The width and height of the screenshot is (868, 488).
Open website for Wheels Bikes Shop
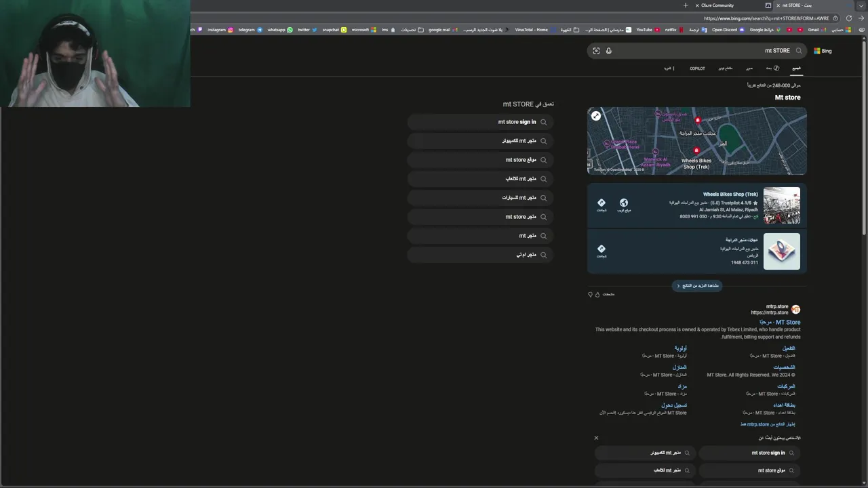point(624,205)
